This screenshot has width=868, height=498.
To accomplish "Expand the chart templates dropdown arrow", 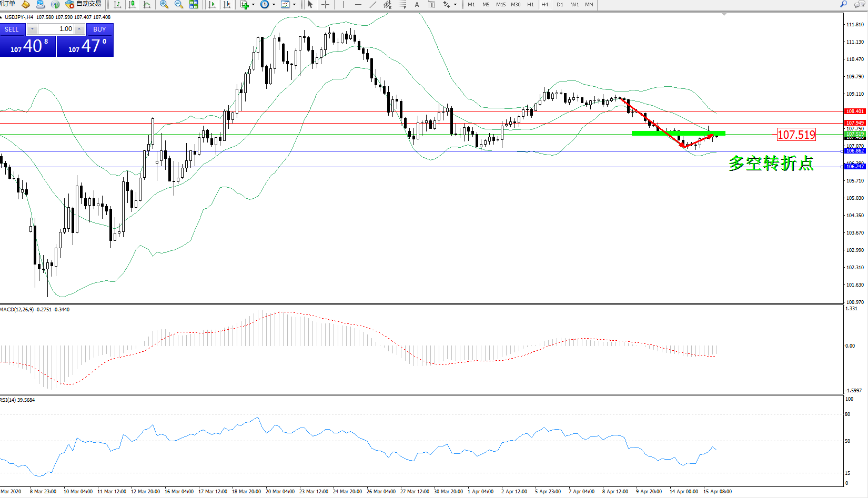I will [294, 5].
